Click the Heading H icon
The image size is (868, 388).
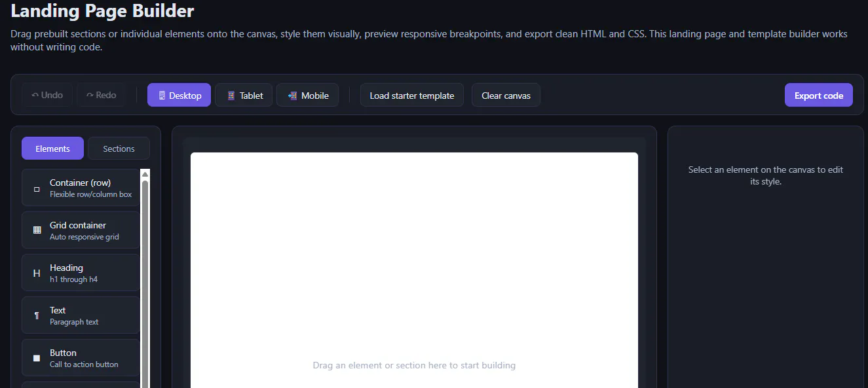(x=37, y=273)
